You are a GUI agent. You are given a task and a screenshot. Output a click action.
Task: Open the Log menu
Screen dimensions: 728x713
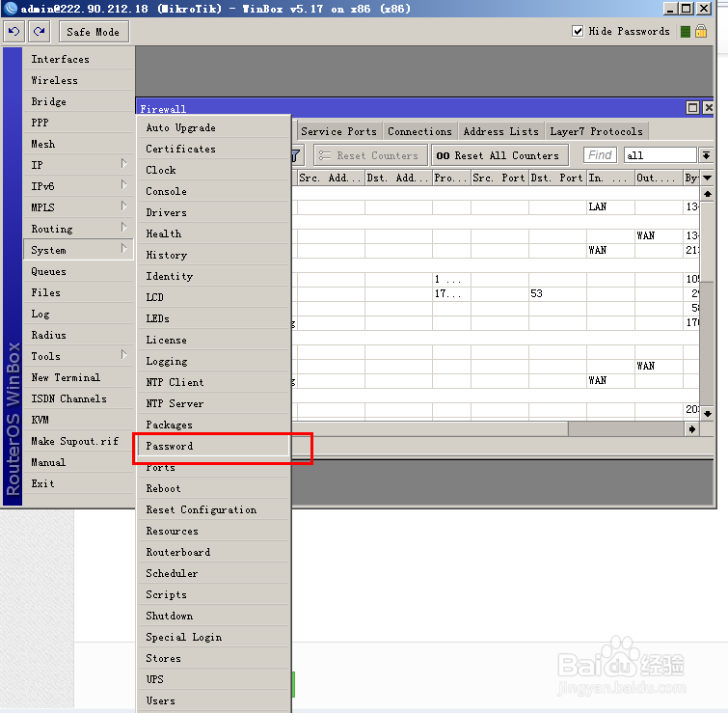[78, 314]
